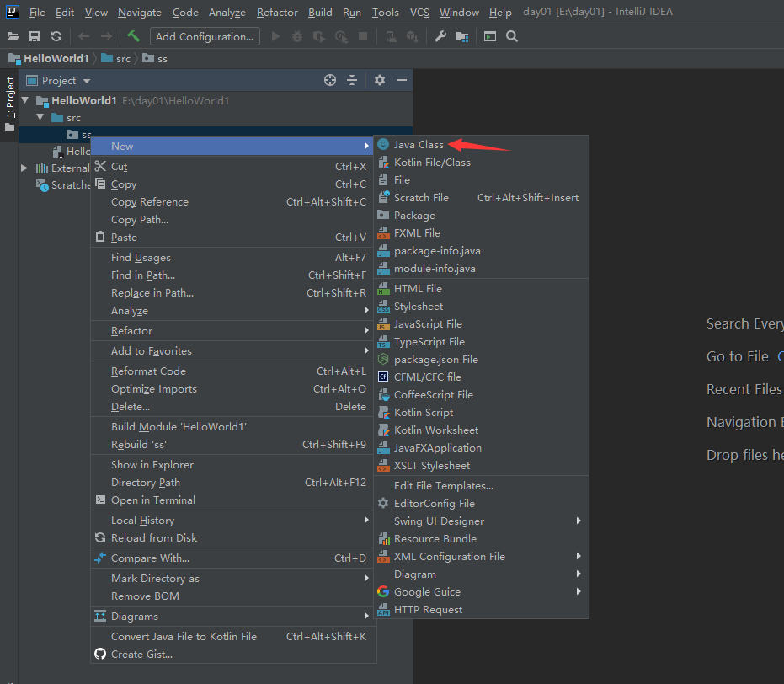The width and height of the screenshot is (784, 684).
Task: Click the Synchronize refresh toolbar icon
Action: coord(56,36)
